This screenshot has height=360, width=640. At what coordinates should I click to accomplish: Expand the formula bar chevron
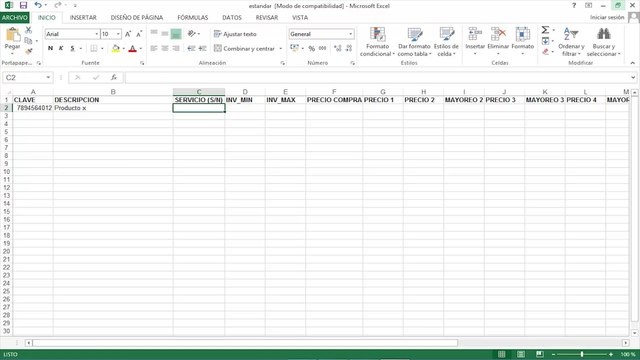point(633,78)
